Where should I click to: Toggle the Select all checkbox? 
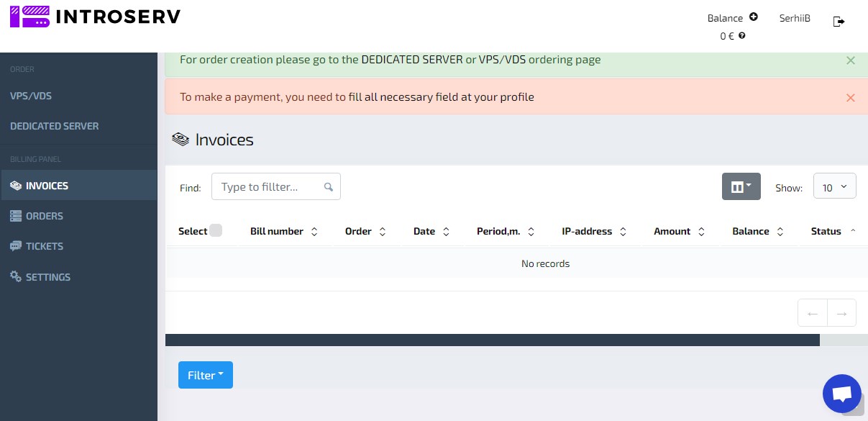click(x=216, y=231)
